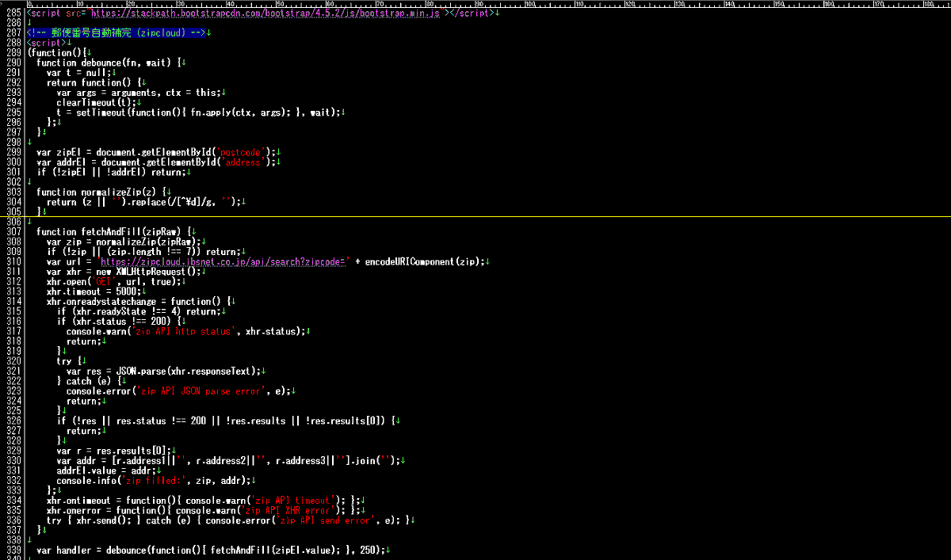This screenshot has height=560, width=951.
Task: Click 'xhr.onreadystatechange = function() {' line
Action: 139,301
